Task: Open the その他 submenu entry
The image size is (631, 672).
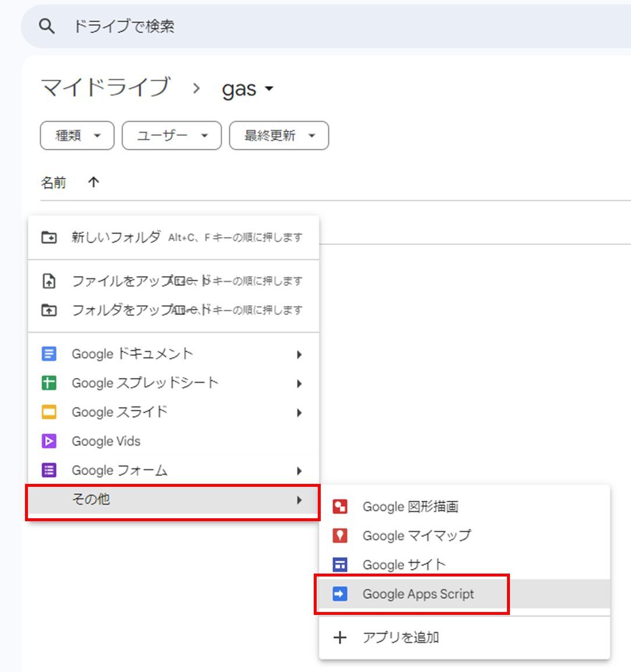Action: pyautogui.click(x=173, y=500)
